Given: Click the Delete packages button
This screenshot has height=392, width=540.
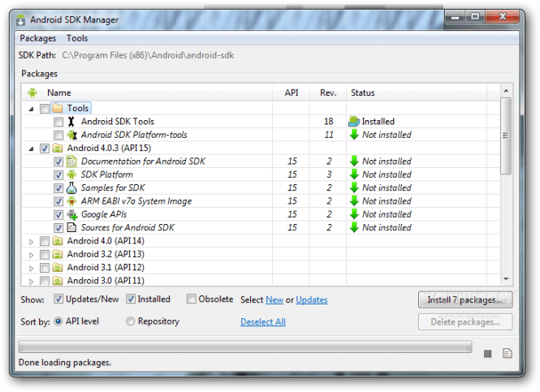Looking at the screenshot, I should pos(465,322).
